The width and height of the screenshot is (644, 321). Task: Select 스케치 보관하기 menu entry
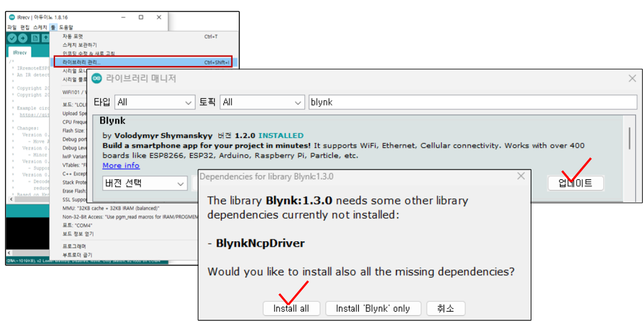(x=143, y=45)
